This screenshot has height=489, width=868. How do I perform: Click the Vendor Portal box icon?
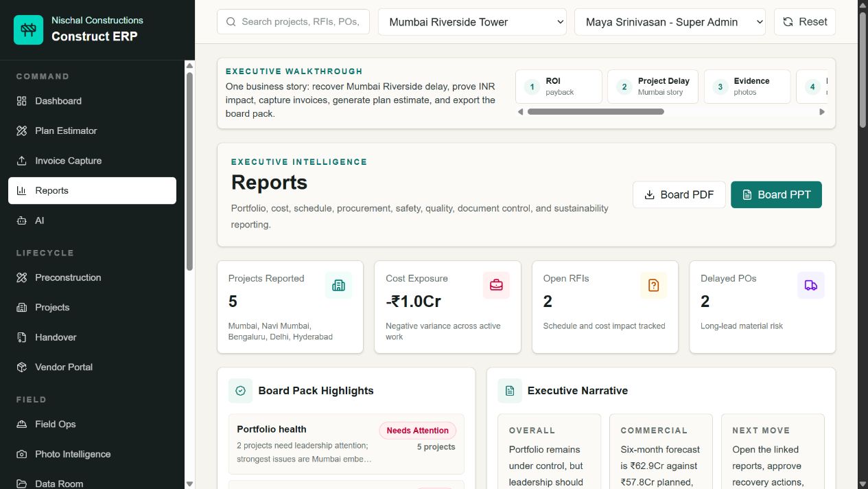click(22, 367)
